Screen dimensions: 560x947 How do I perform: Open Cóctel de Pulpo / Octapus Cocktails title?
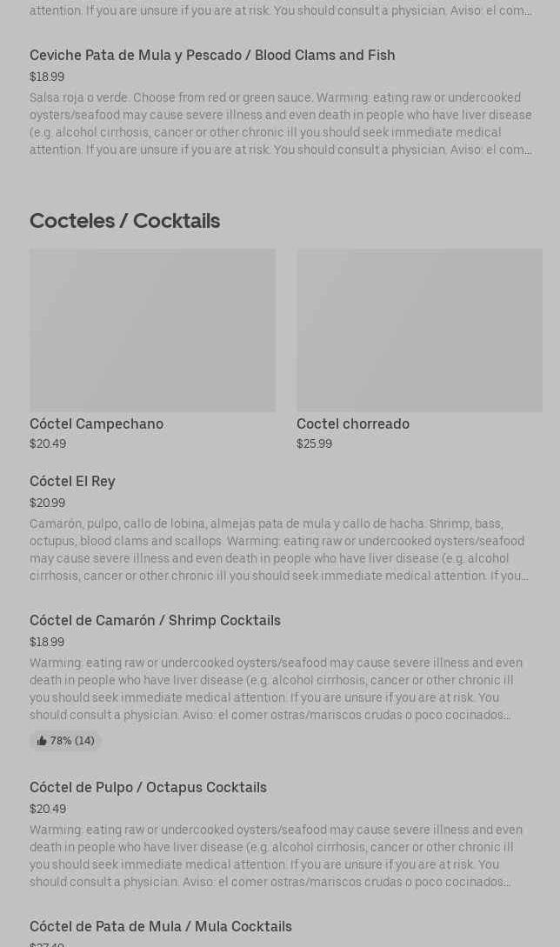148,788
